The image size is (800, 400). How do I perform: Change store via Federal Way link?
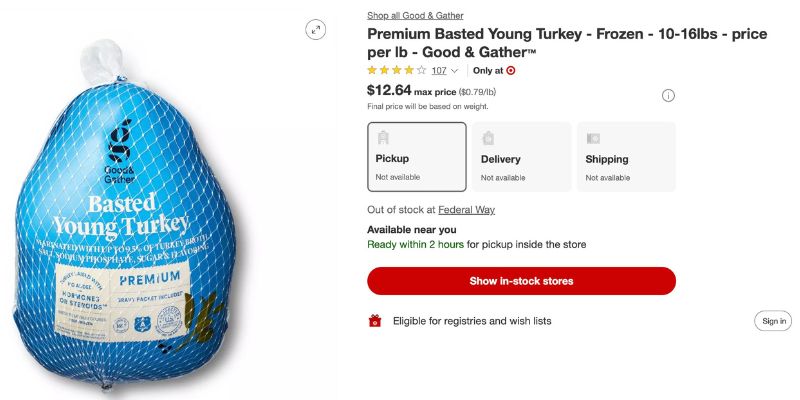pos(466,210)
